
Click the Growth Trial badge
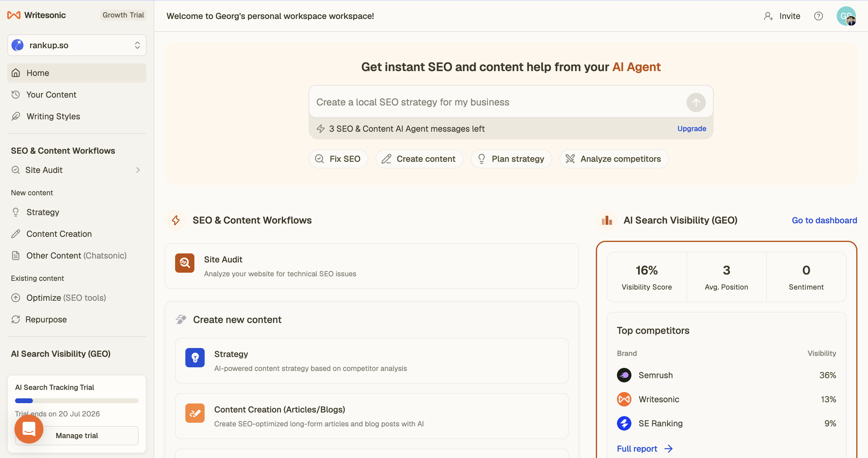point(123,15)
